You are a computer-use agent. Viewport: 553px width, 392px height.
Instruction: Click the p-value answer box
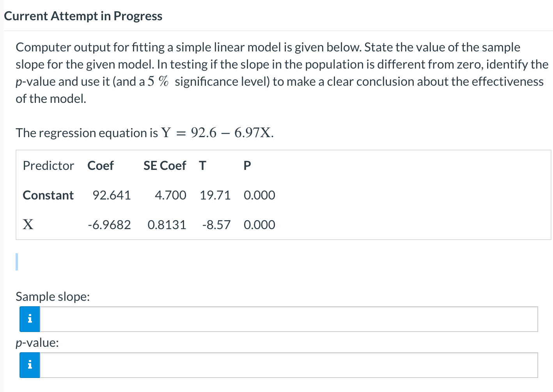[273, 365]
